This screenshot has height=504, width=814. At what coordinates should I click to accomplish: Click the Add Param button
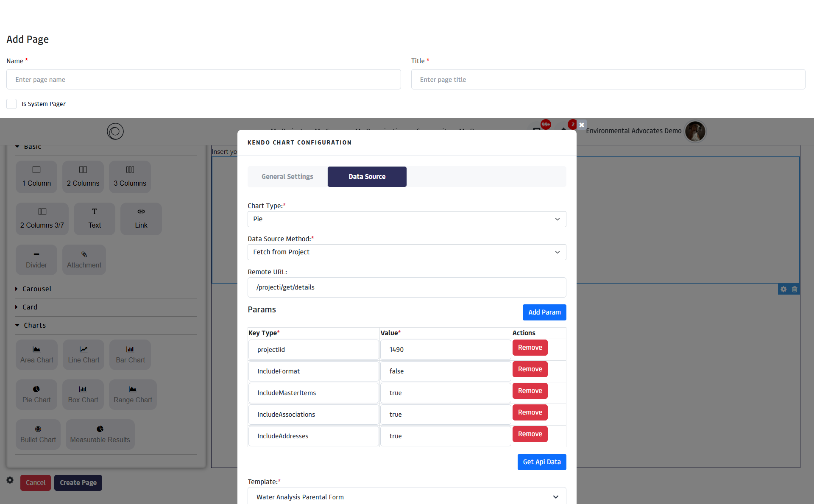tap(544, 312)
